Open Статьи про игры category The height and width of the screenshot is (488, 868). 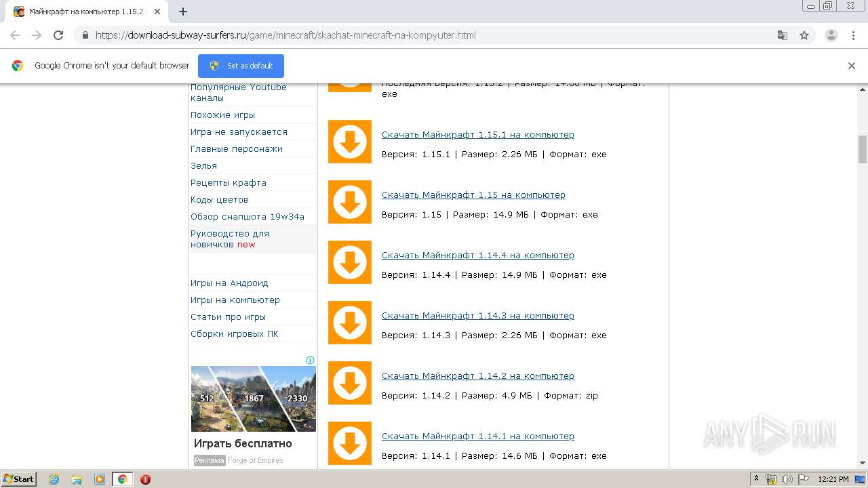coord(228,317)
